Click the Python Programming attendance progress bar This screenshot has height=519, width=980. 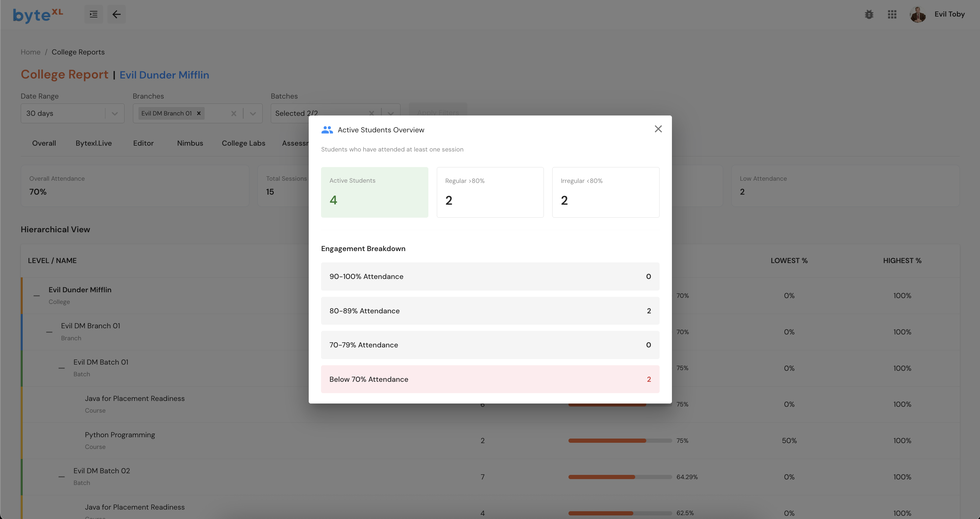point(620,441)
